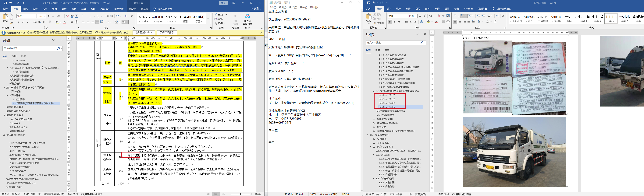Toggle Italic in left Word ribbon

(x=23, y=22)
